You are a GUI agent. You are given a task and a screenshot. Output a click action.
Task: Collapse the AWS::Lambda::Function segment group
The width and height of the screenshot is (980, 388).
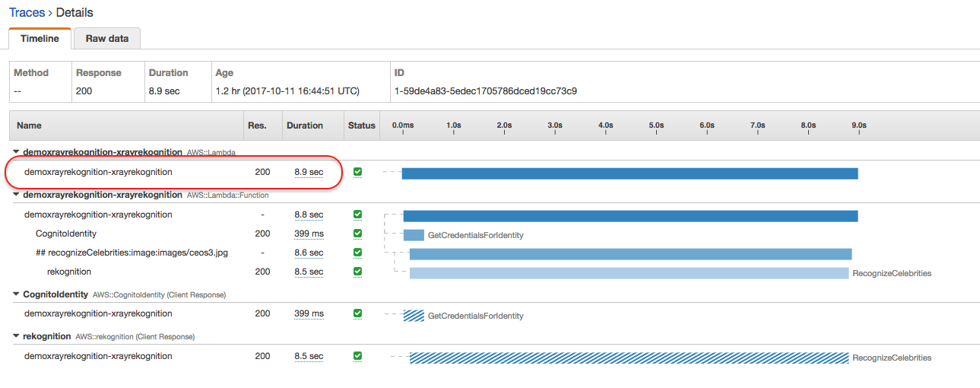pyautogui.click(x=16, y=195)
